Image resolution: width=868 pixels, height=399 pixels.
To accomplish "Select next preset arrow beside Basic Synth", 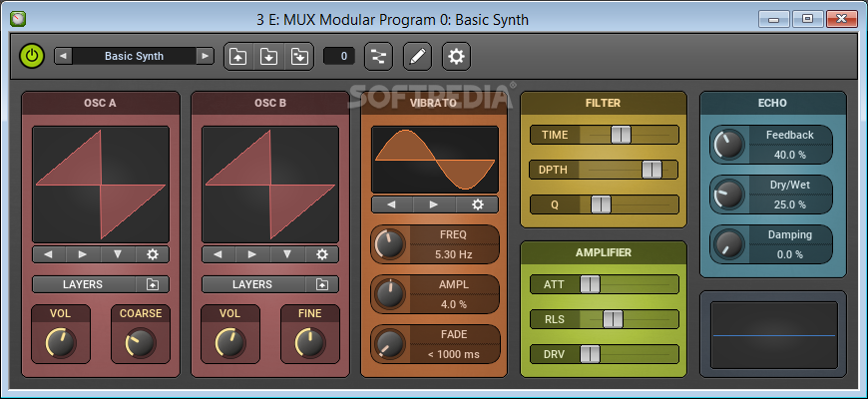I will pos(205,56).
